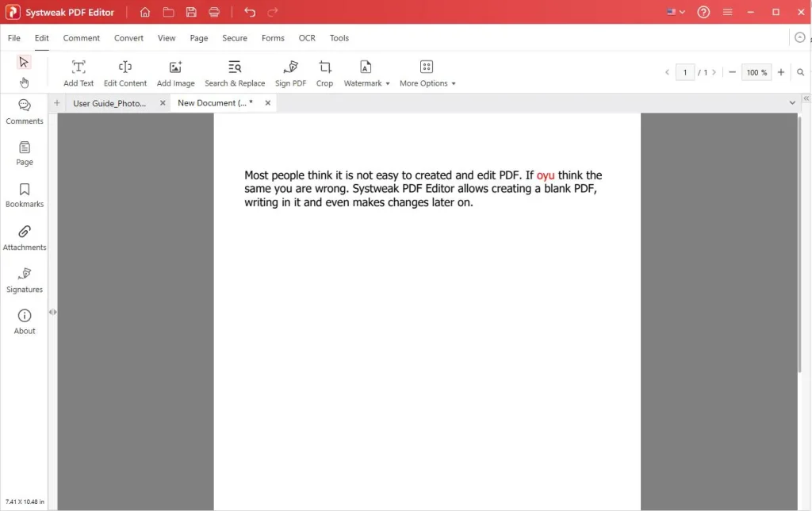Screen dimensions: 812x511
Task: Close the New Document tab
Action: click(x=268, y=102)
